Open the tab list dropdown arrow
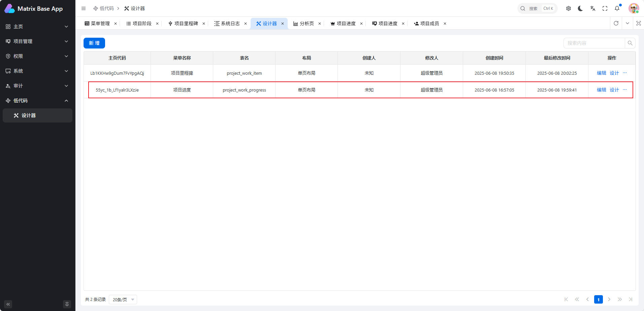 [627, 23]
